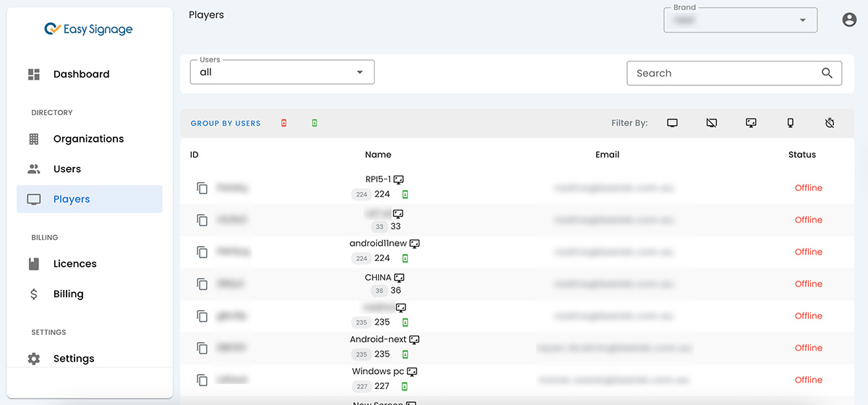The height and width of the screenshot is (405, 868).
Task: Go to Organizations in the sidebar
Action: click(88, 139)
